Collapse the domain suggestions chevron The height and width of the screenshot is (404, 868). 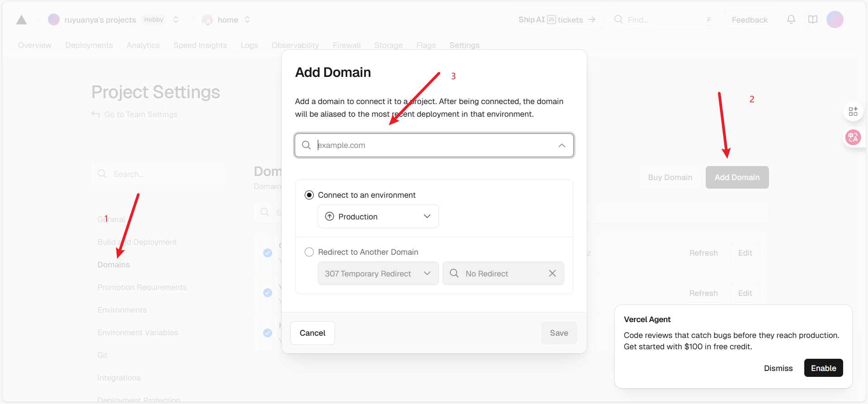tap(561, 145)
